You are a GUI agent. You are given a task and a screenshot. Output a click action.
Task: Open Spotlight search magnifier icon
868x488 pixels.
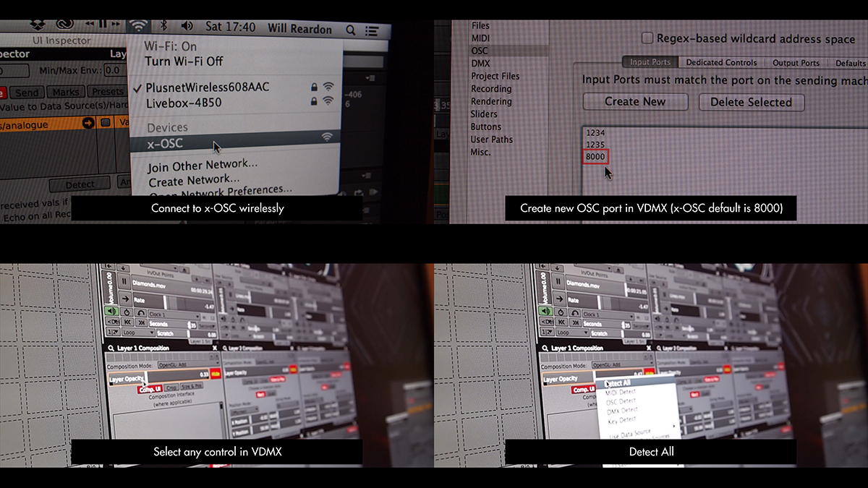point(351,30)
